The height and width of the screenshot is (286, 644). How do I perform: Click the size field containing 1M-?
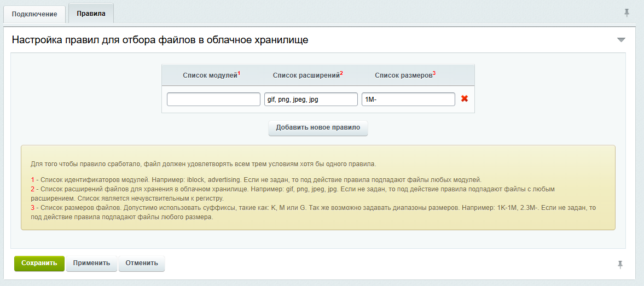(408, 99)
